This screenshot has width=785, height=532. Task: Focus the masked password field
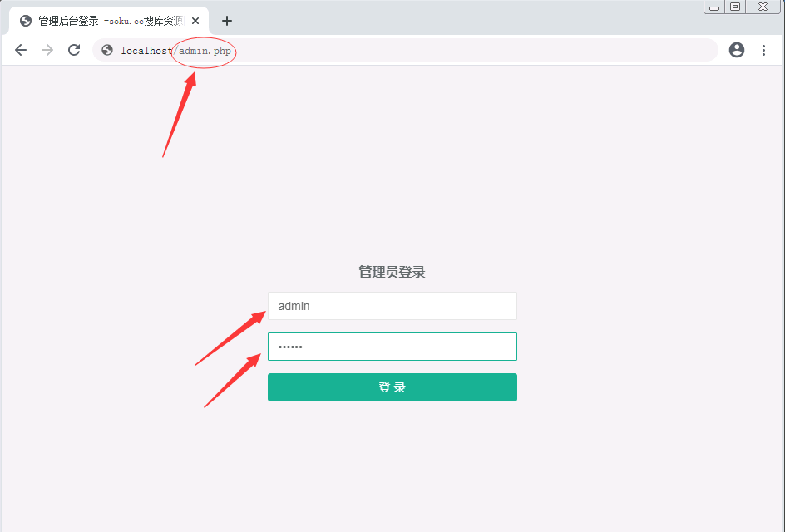[392, 347]
